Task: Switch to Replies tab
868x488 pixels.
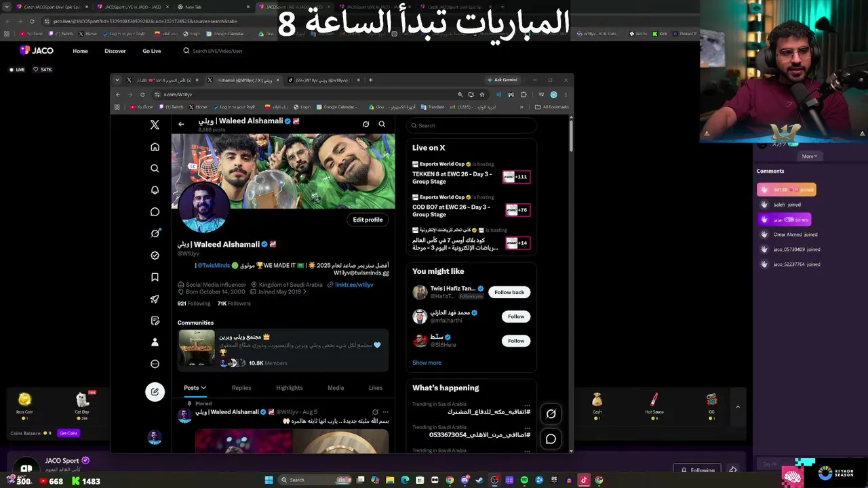Action: click(x=241, y=388)
